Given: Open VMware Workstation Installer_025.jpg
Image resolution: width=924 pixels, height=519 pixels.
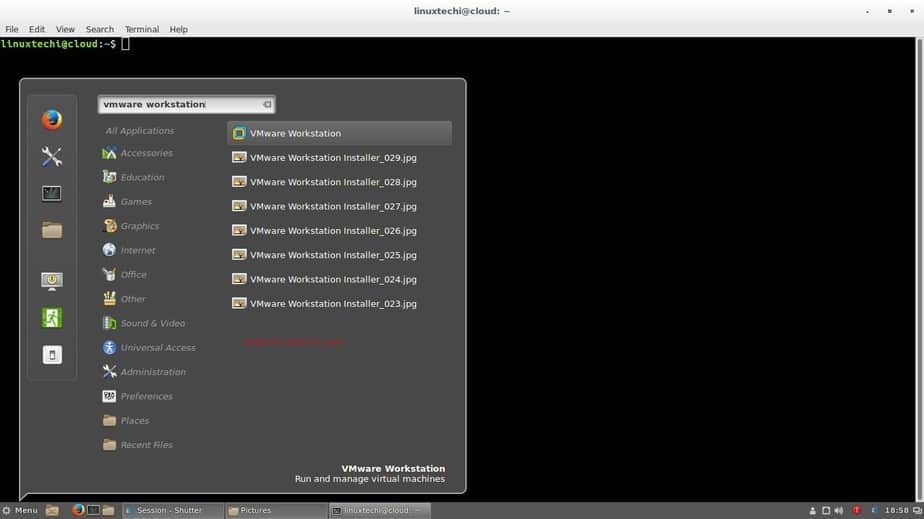Looking at the screenshot, I should click(x=339, y=255).
